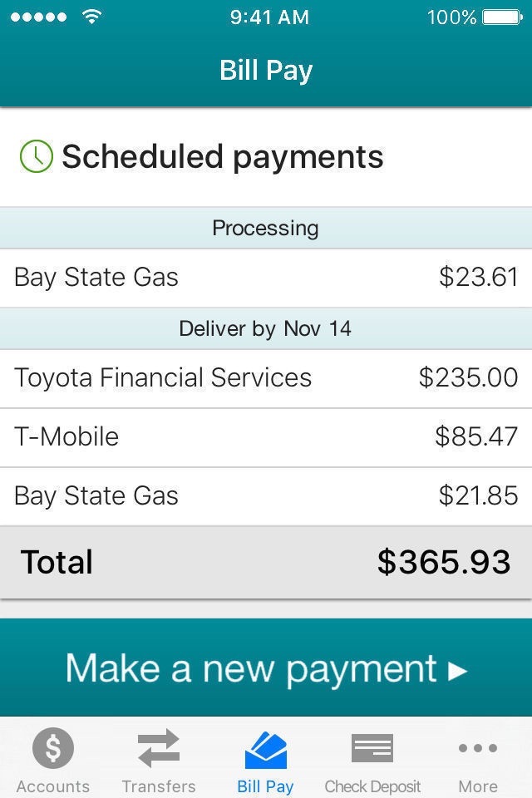
Task: Open the $21.85 Bay State Gas payment
Action: point(266,496)
